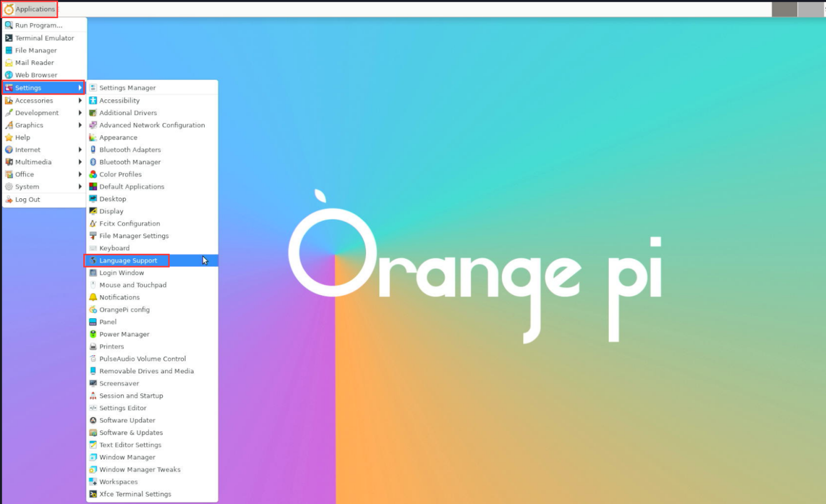Open Session and Startup

coord(152,396)
